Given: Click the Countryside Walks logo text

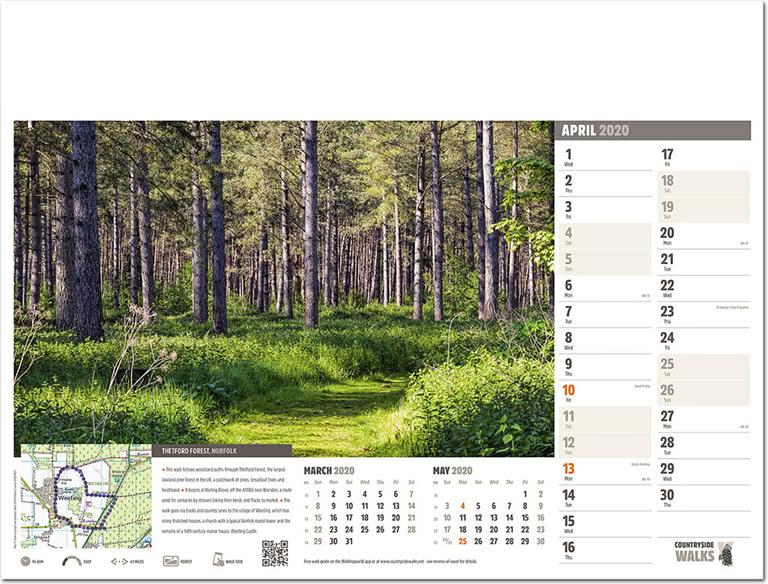Looking at the screenshot, I should (x=694, y=552).
